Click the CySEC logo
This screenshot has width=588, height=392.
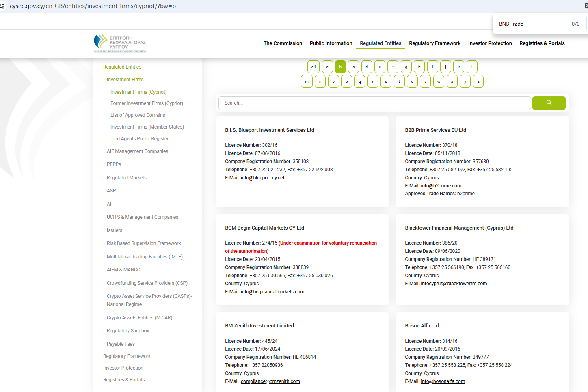coord(119,43)
